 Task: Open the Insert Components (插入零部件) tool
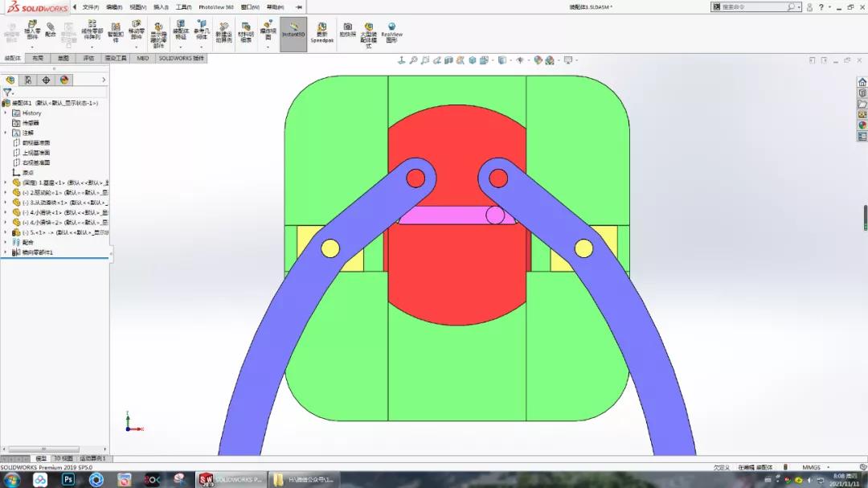coord(31,34)
